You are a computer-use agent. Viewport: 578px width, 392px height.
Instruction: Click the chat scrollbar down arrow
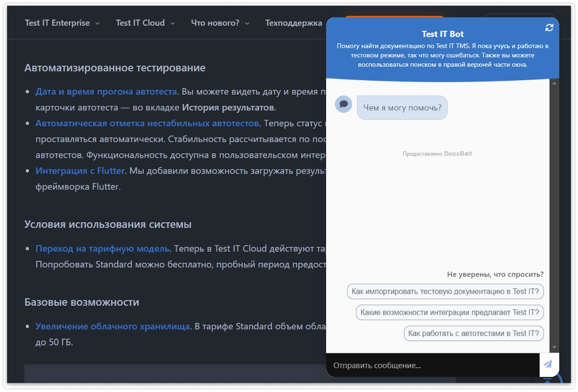(x=554, y=347)
